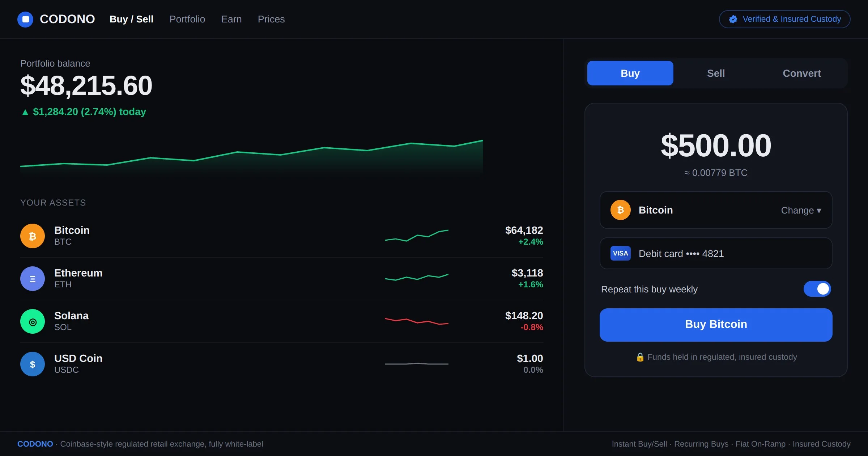
Task: Click the YOUR ASSETS heading
Action: [53, 203]
